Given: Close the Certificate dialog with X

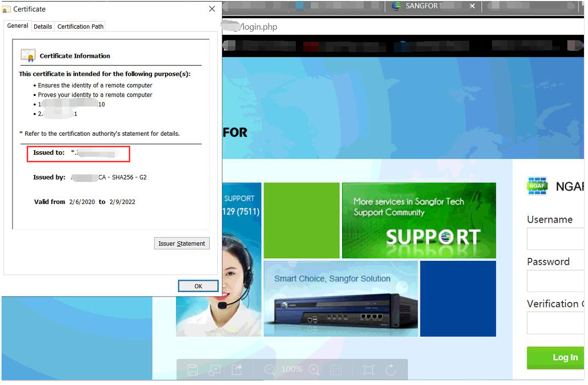Looking at the screenshot, I should pos(212,9).
